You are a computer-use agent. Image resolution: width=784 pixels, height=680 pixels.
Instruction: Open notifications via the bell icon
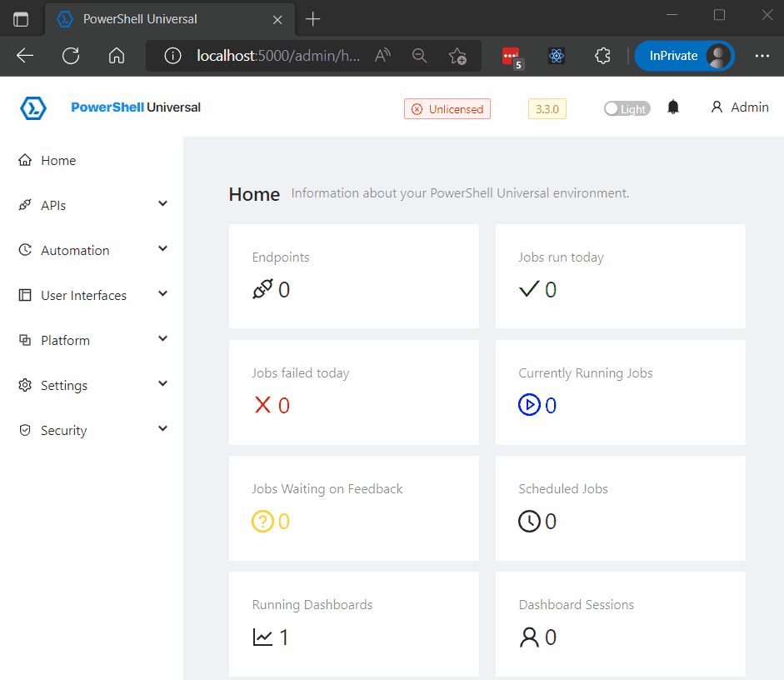(x=673, y=107)
